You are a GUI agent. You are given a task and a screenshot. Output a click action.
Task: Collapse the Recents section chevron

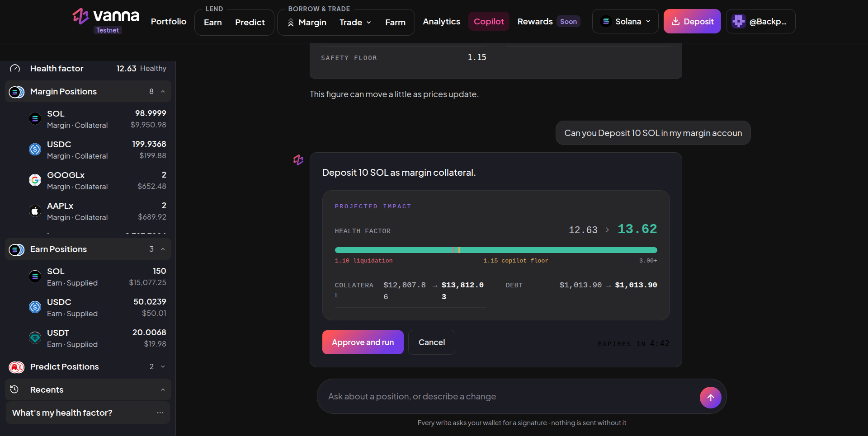(163, 390)
